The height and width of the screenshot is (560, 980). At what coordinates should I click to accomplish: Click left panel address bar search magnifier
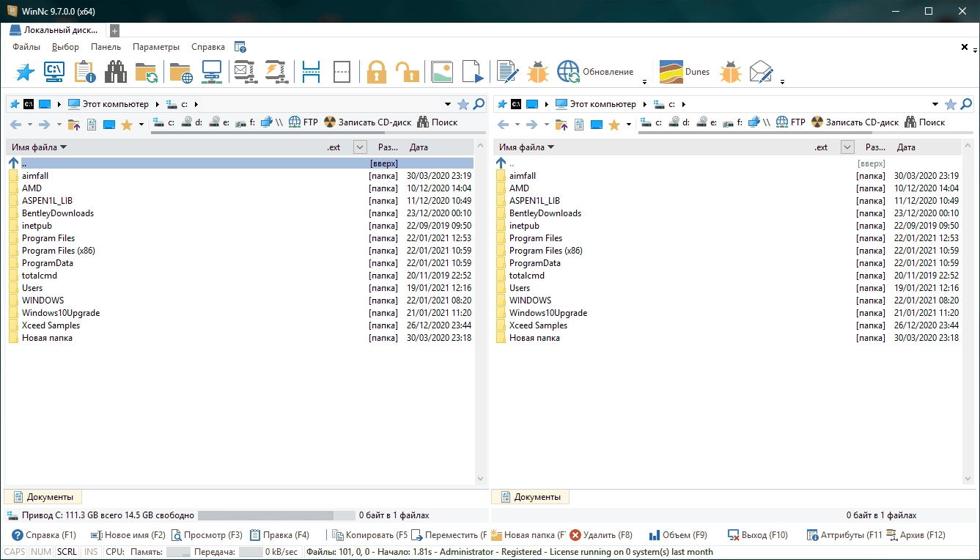[479, 104]
